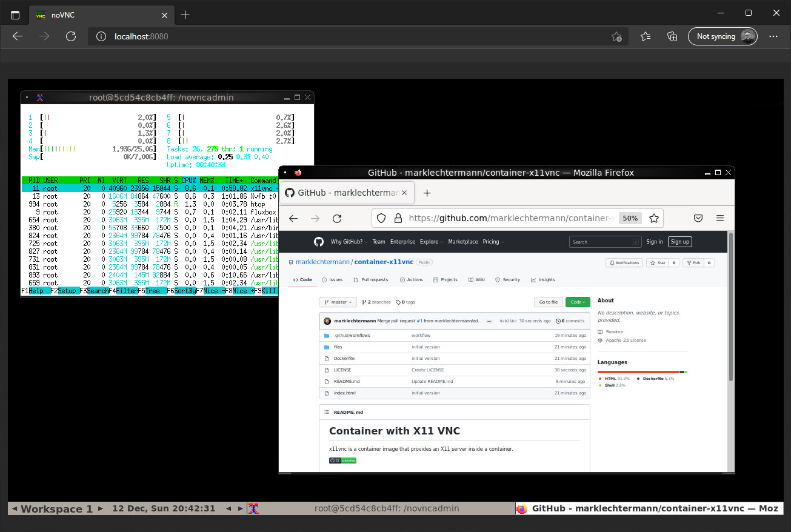Expand Why GitHub? menu
This screenshot has height=532, width=791.
point(349,242)
